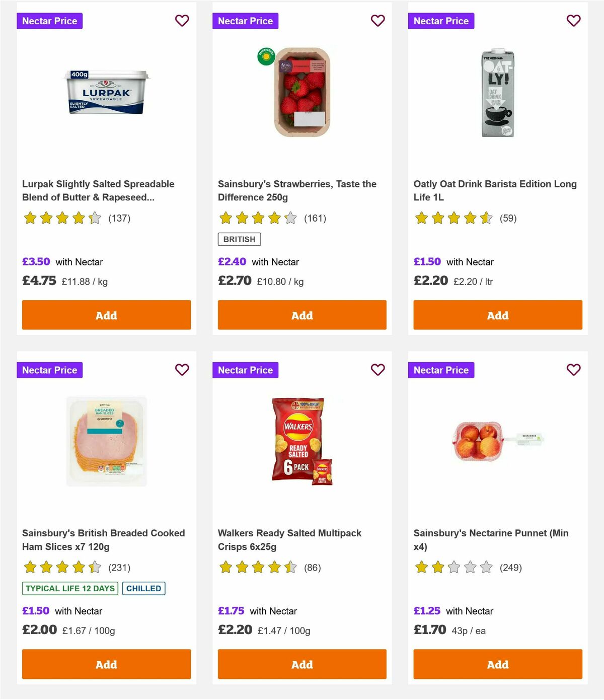This screenshot has height=700, width=604.
Task: Click the BRITISH tag under the strawberries
Action: 239,239
